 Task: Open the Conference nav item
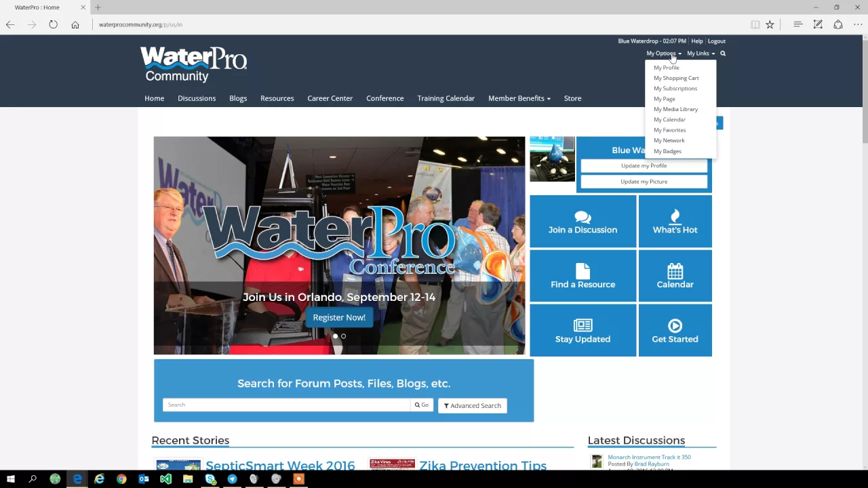(385, 98)
